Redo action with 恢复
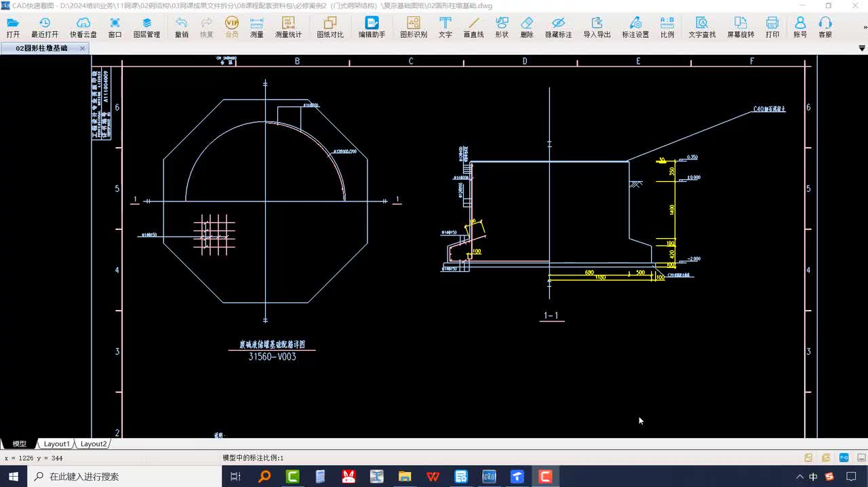Screen dimensions: 868x487 pyautogui.click(x=206, y=28)
